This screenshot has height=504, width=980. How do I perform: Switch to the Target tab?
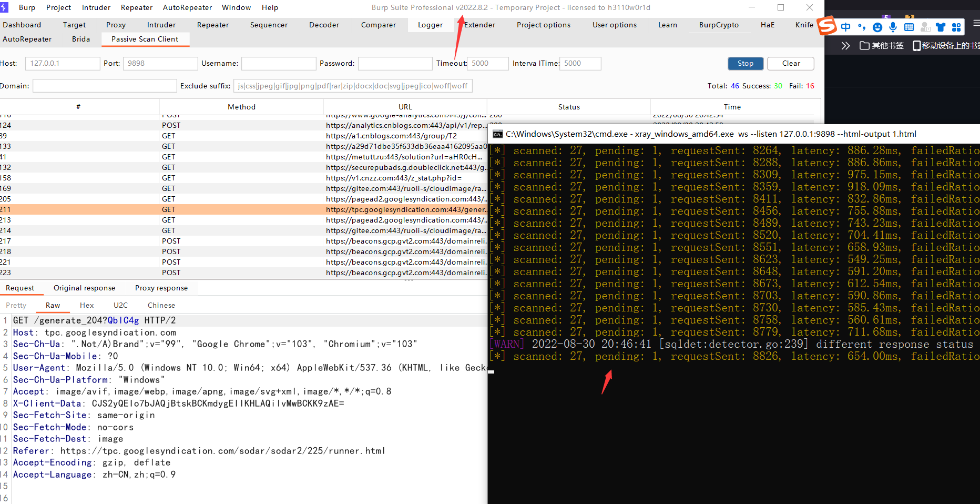coord(74,25)
